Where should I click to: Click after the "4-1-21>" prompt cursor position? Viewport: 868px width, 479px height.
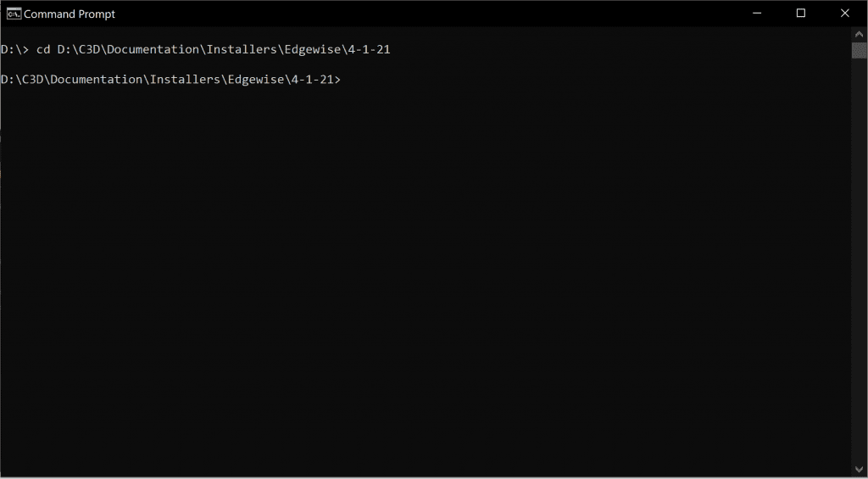(x=346, y=80)
